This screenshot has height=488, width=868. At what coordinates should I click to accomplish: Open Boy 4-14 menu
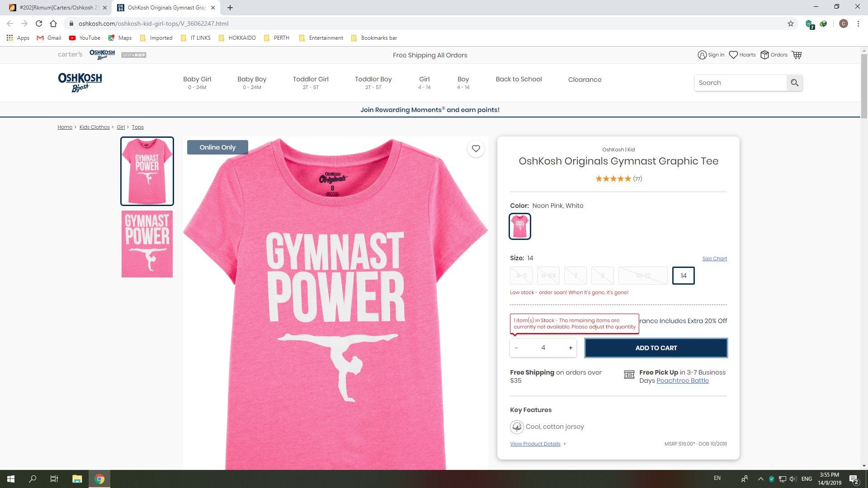tap(463, 82)
